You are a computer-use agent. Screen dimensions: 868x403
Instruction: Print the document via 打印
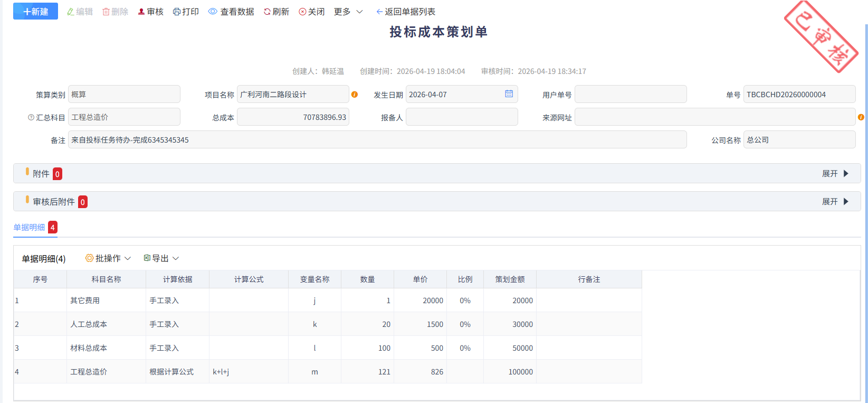click(x=186, y=12)
